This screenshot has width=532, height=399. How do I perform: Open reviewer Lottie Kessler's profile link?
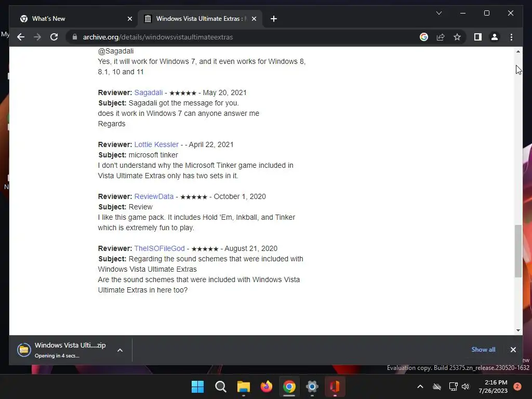[156, 144]
